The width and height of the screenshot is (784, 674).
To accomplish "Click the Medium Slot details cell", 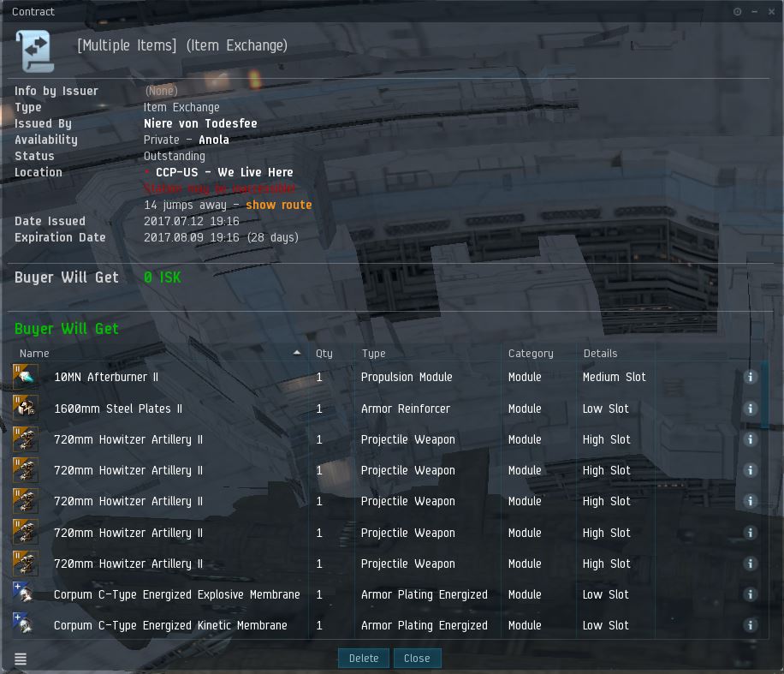I will [614, 377].
